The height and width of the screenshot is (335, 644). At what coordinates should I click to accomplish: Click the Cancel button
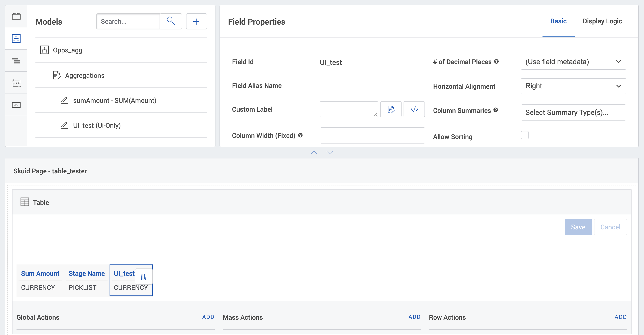pos(610,227)
